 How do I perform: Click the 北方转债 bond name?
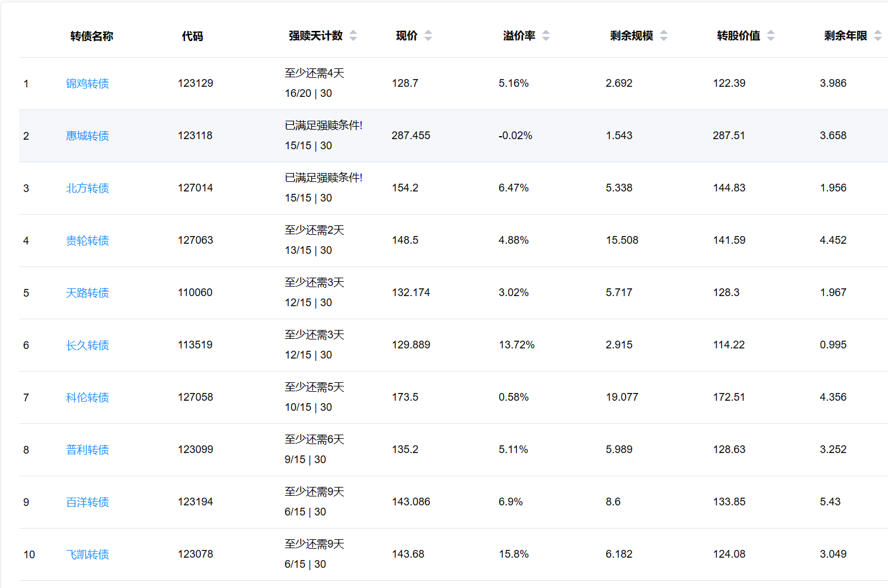point(87,188)
